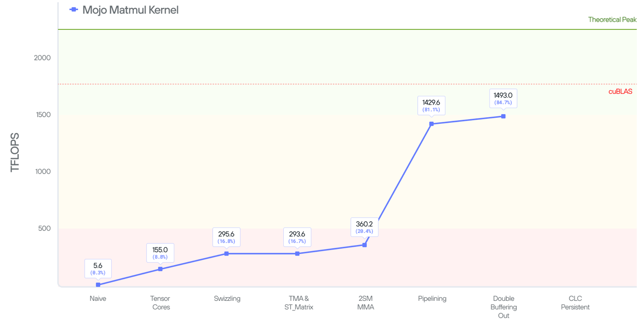Select the TMA & ST_Matrix data point
The width and height of the screenshot is (644, 322).
click(x=297, y=254)
